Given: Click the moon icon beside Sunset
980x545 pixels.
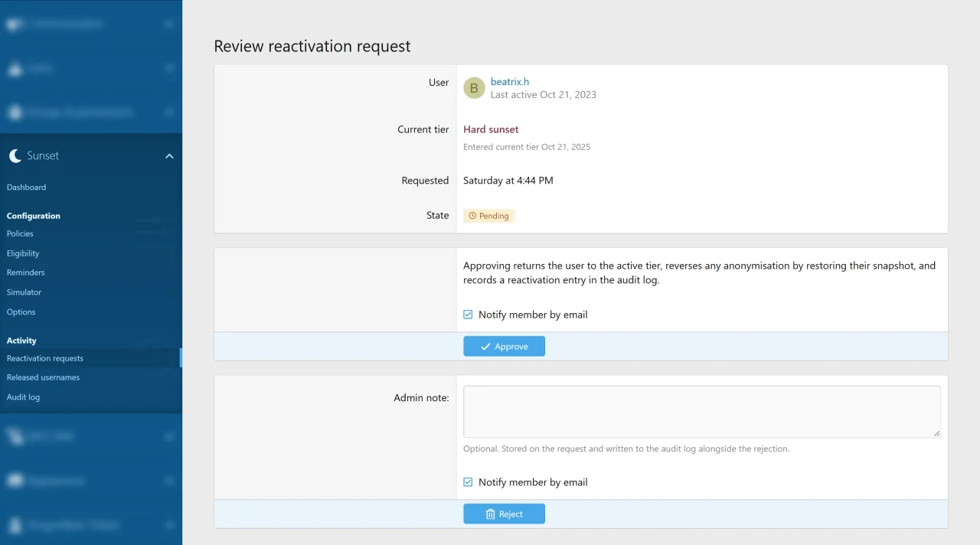Looking at the screenshot, I should (x=15, y=156).
